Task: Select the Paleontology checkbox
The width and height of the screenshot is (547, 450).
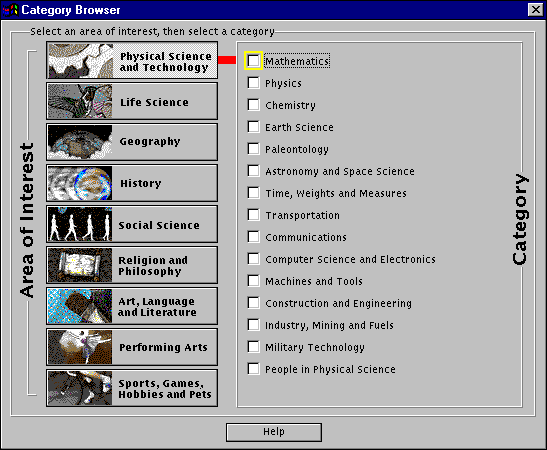Action: pos(254,149)
